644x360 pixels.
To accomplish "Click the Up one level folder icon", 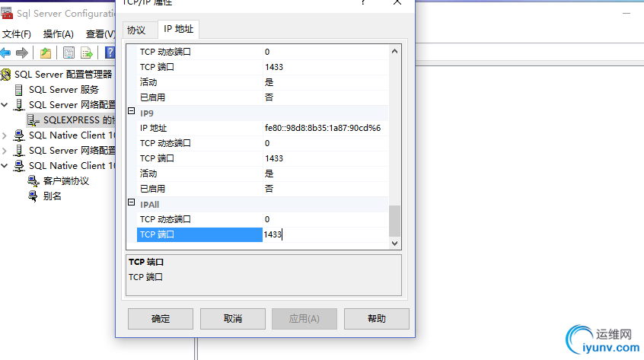I will (46, 53).
